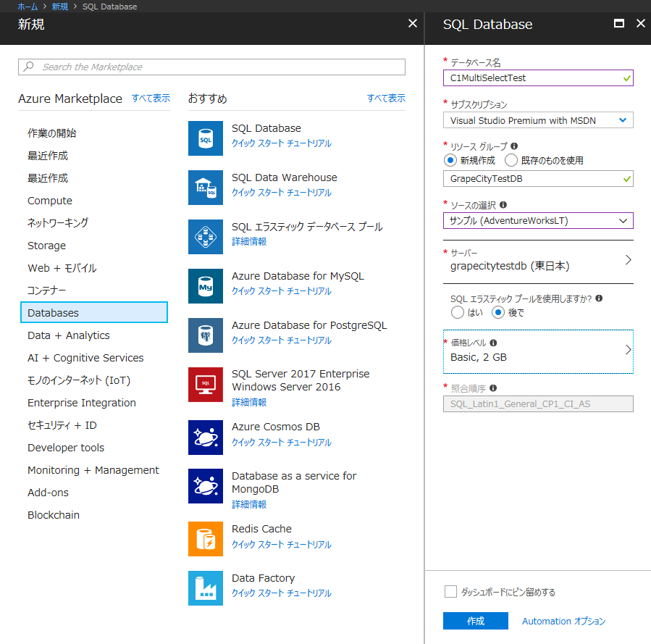Click info icon next to 照合順序
This screenshot has width=651, height=644.
[x=493, y=388]
